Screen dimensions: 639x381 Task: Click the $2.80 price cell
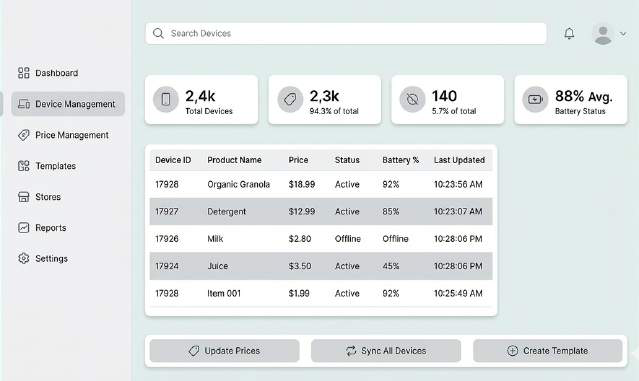tap(300, 239)
